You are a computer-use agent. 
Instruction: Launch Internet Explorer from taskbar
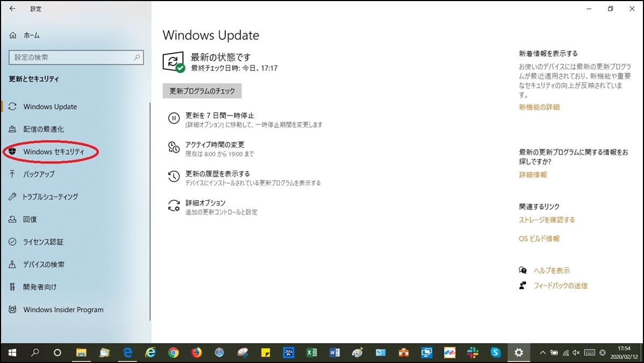150,353
